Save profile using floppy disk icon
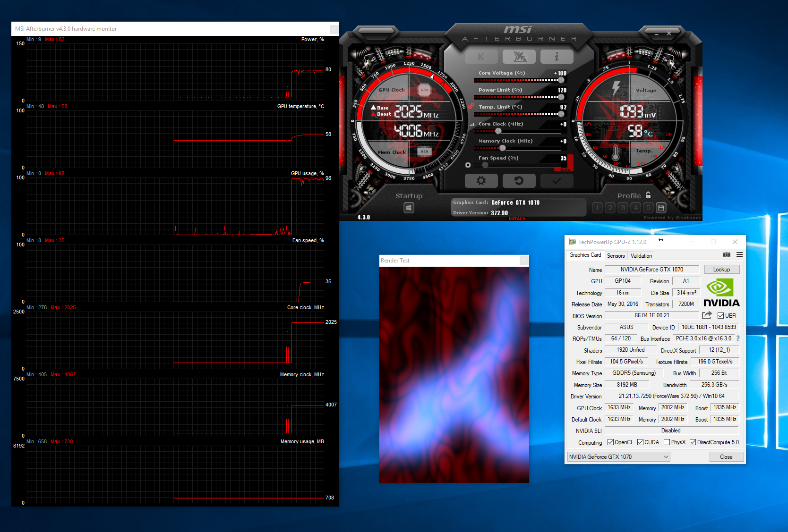The height and width of the screenshot is (532, 788). click(661, 208)
